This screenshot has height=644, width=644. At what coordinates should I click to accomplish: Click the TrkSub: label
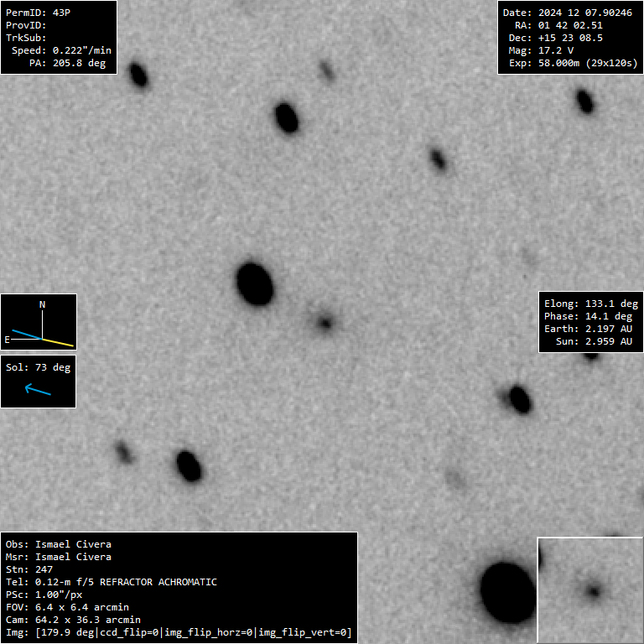[26, 39]
